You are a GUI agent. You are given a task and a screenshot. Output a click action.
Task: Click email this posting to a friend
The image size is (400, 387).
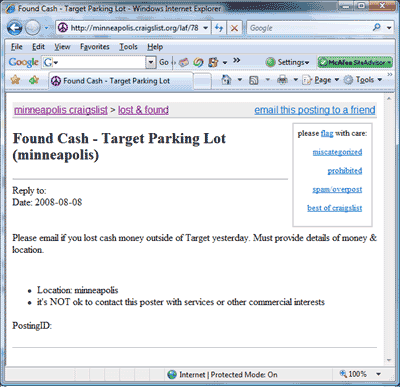tap(315, 110)
